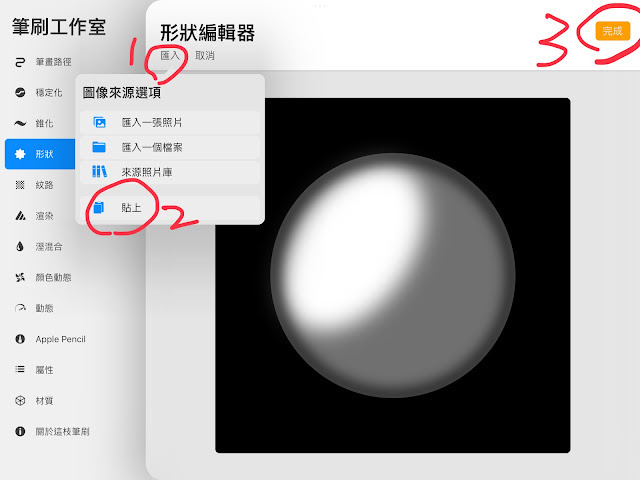Tap the orange 完成 done button

(x=612, y=31)
